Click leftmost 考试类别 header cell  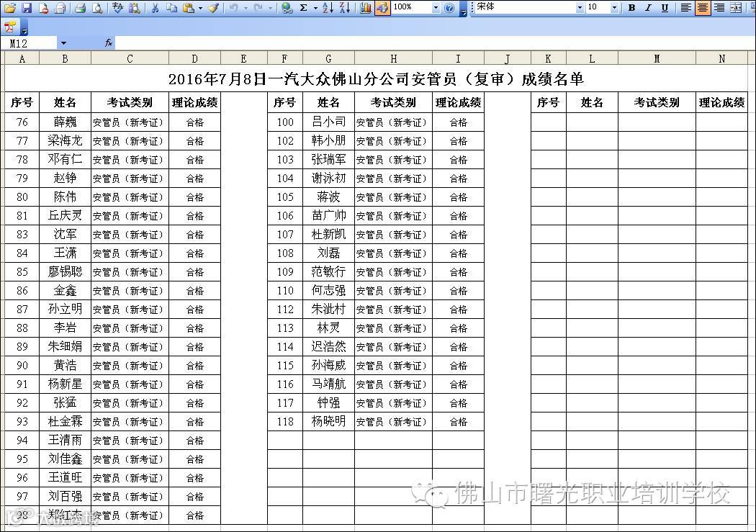130,102
